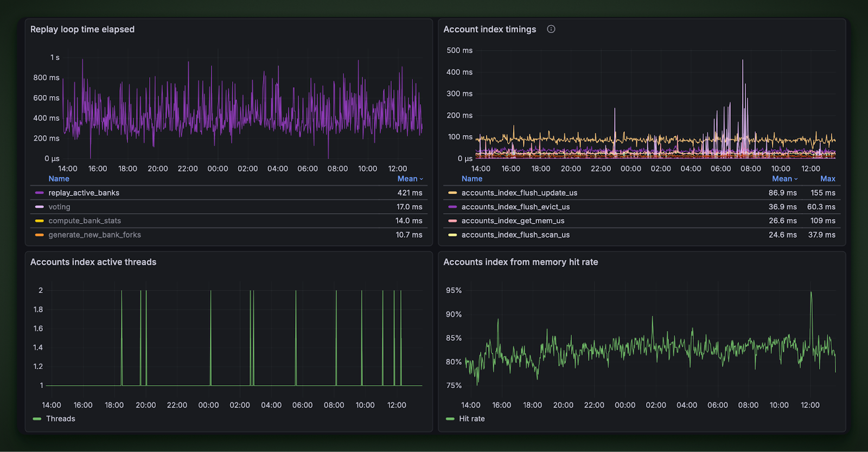The height and width of the screenshot is (452, 868).
Task: Click the compute_bank_stats yellow legend marker
Action: (39, 221)
